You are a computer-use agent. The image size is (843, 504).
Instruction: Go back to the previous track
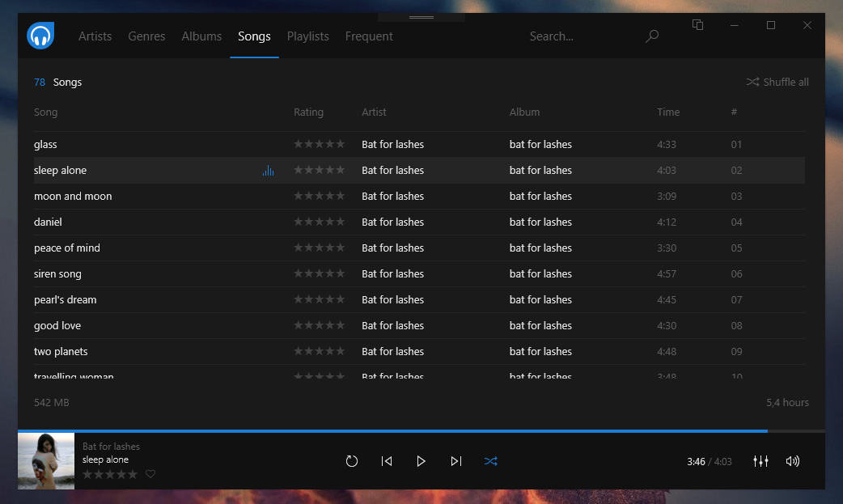click(x=387, y=461)
